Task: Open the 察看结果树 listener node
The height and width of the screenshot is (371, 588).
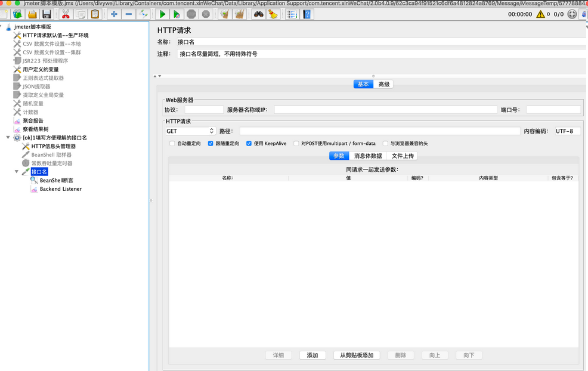Action: [x=36, y=129]
